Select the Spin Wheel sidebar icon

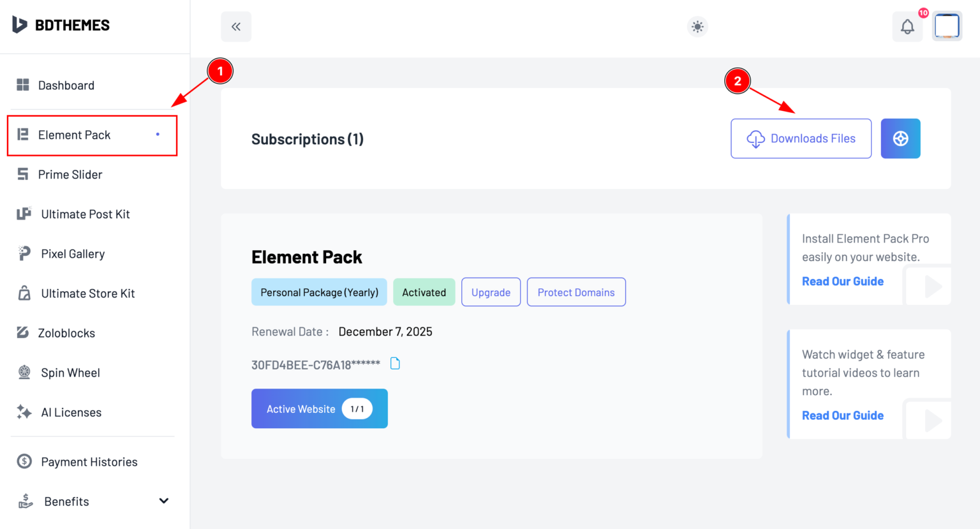[x=24, y=372]
